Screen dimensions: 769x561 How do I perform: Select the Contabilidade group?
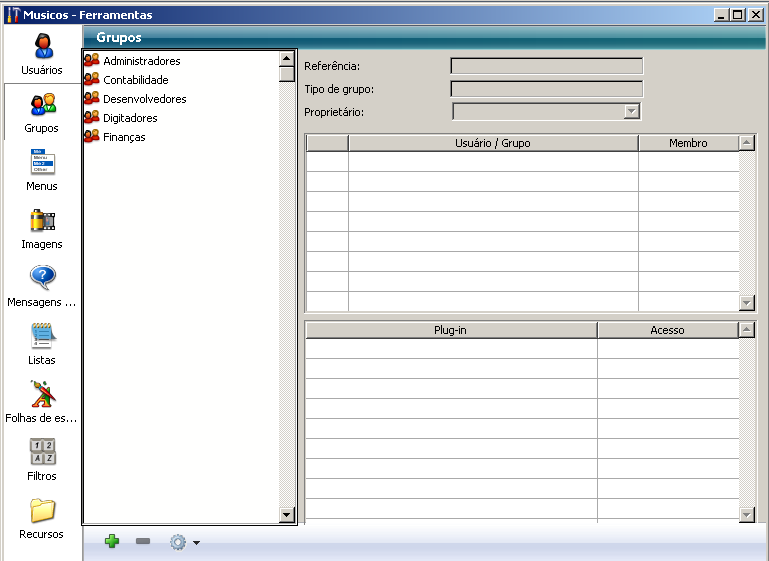coord(135,80)
